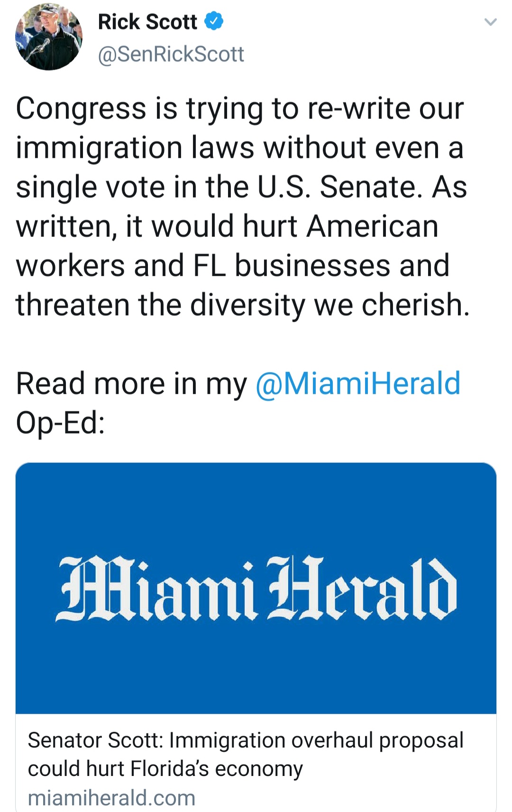512x812 pixels.
Task: Click the Rick Scott display name
Action: (147, 22)
